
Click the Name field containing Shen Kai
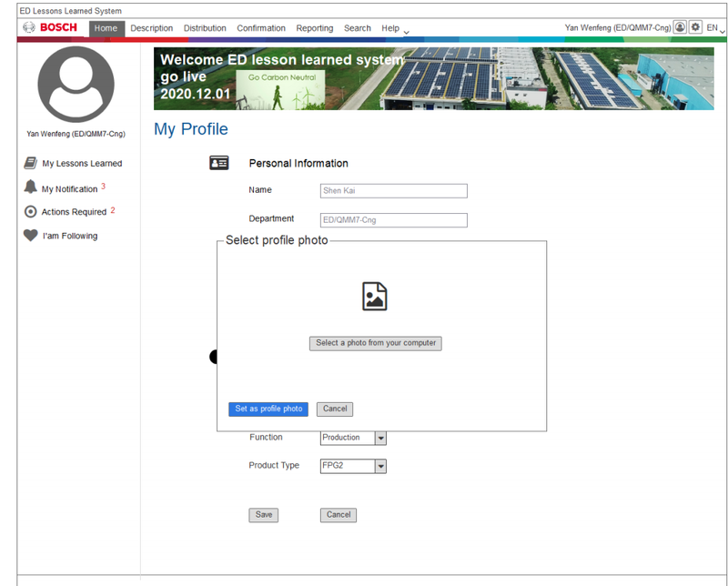pos(394,191)
